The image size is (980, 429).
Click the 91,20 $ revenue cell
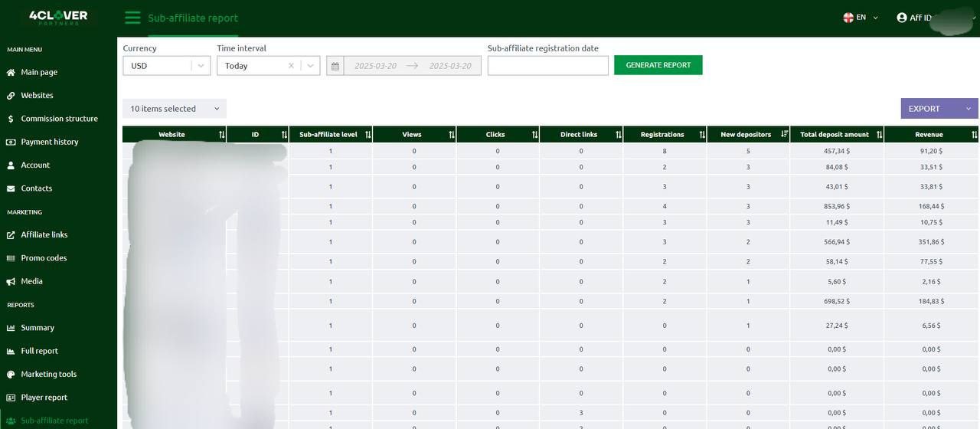click(x=932, y=152)
